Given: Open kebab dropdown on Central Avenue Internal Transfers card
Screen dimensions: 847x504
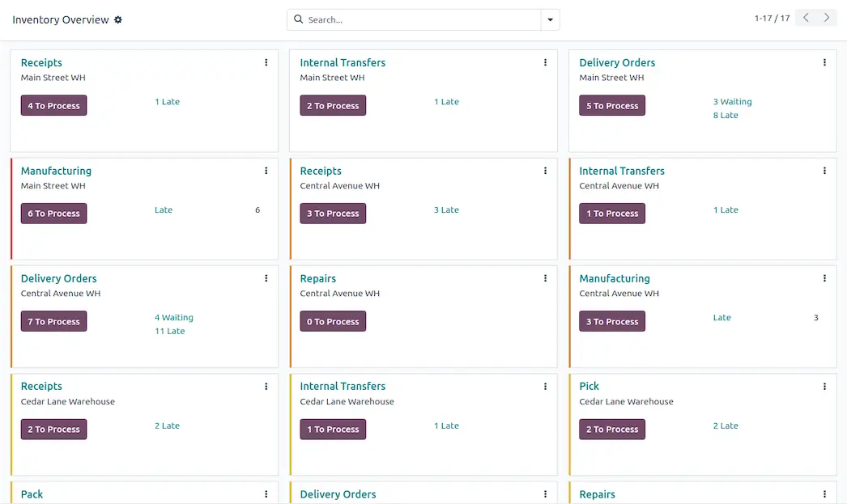Looking at the screenshot, I should tap(824, 171).
